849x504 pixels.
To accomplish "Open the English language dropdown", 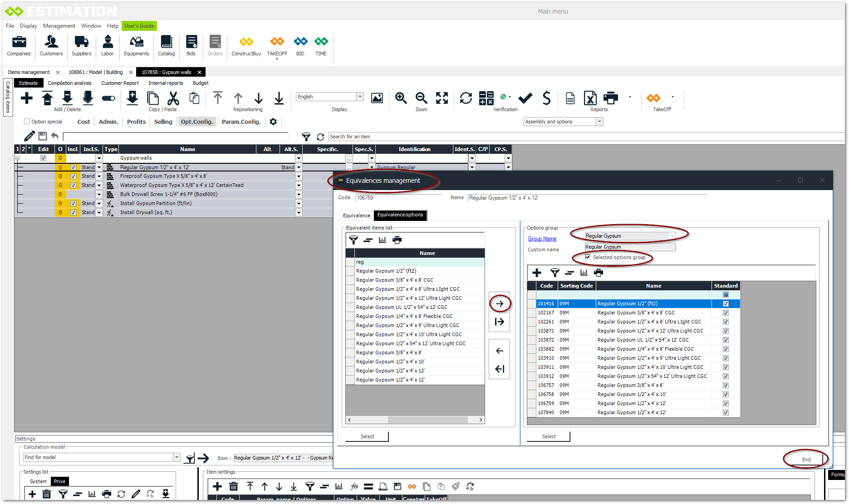I will coord(360,97).
